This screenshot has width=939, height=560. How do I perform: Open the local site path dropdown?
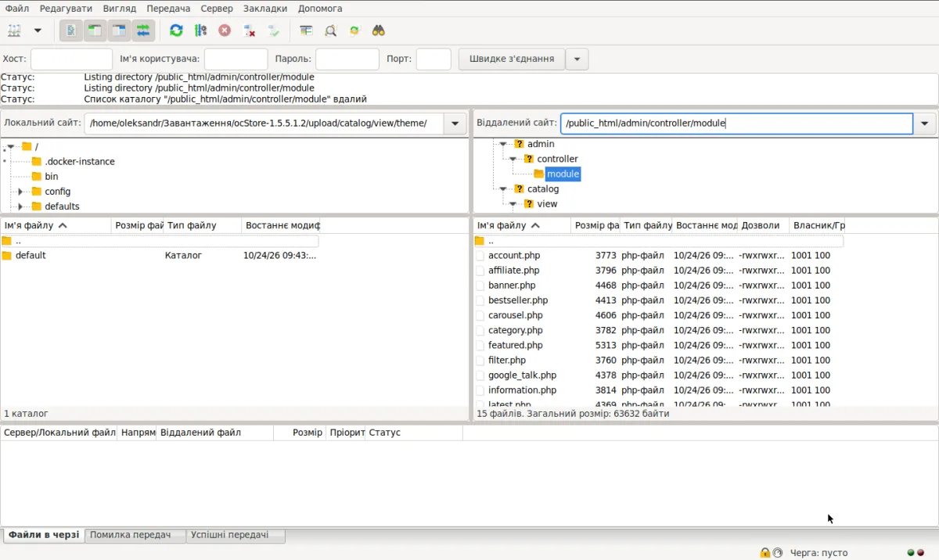(x=455, y=124)
